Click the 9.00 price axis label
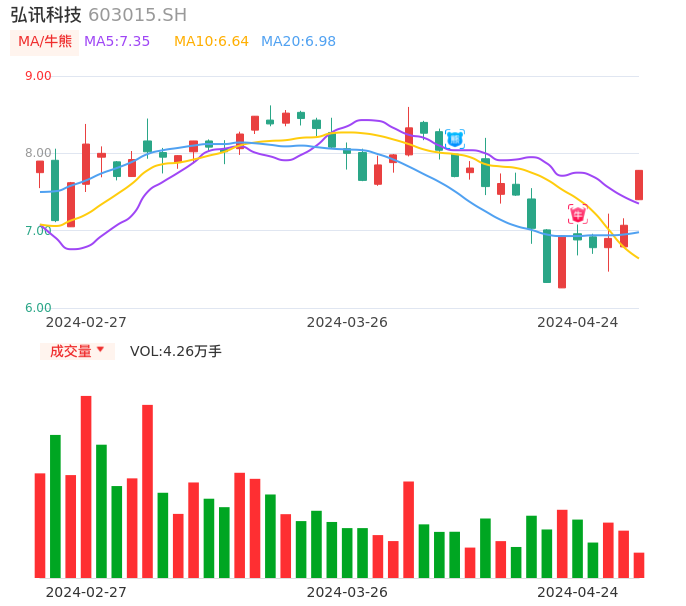This screenshot has width=686, height=606. click(38, 76)
